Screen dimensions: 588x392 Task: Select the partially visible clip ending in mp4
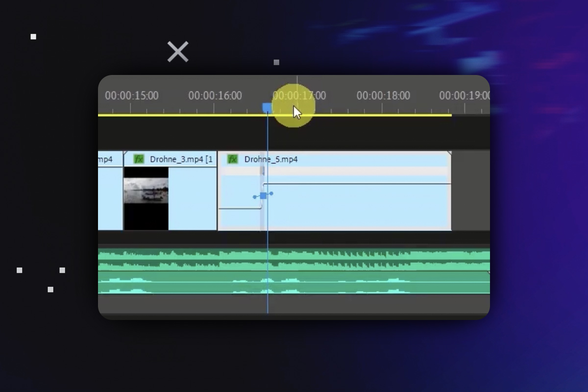click(x=110, y=190)
